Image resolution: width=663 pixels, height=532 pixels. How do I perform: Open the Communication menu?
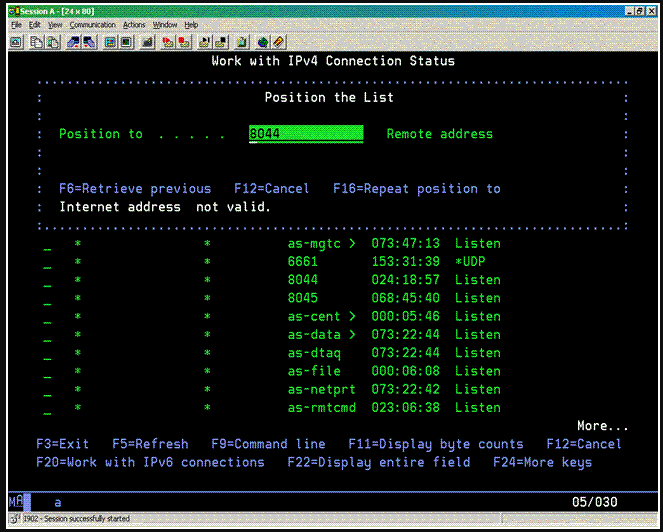(x=93, y=24)
